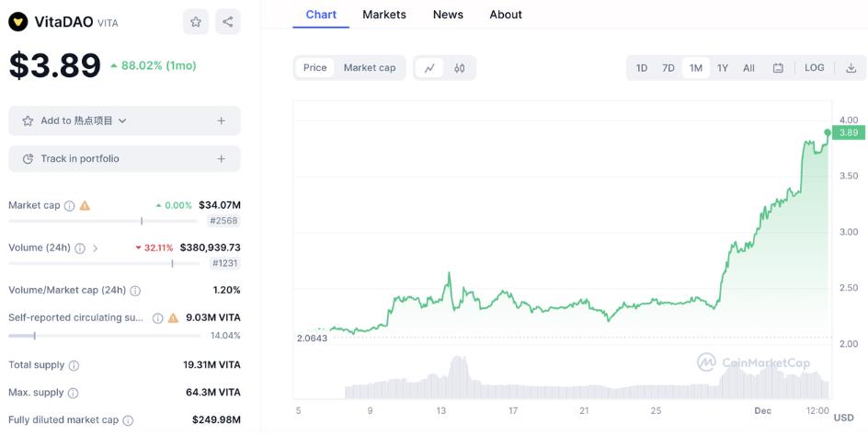Click plus on Track in portfolio

coord(222,159)
